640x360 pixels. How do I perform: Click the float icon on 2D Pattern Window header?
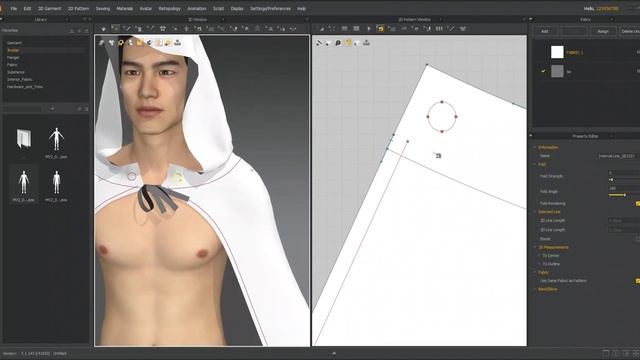[524, 19]
